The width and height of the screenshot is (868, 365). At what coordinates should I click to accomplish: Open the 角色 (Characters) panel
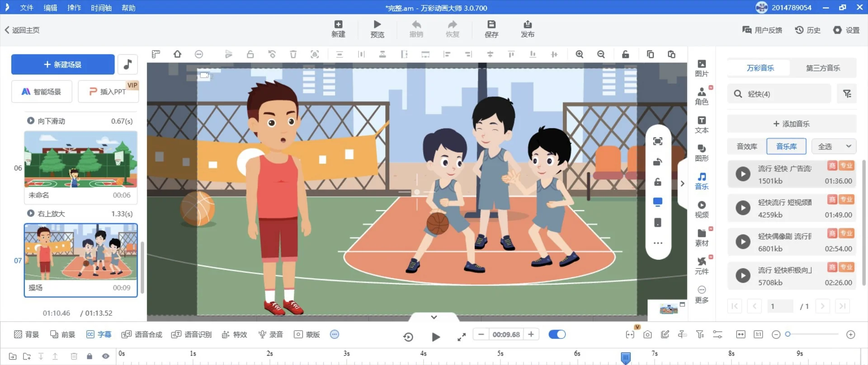click(x=702, y=96)
